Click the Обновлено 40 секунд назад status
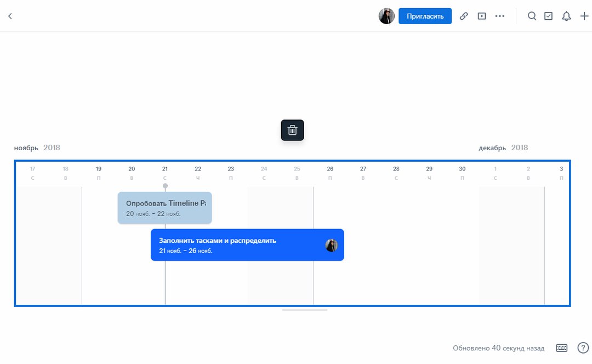This screenshot has width=592, height=364. coord(498,348)
